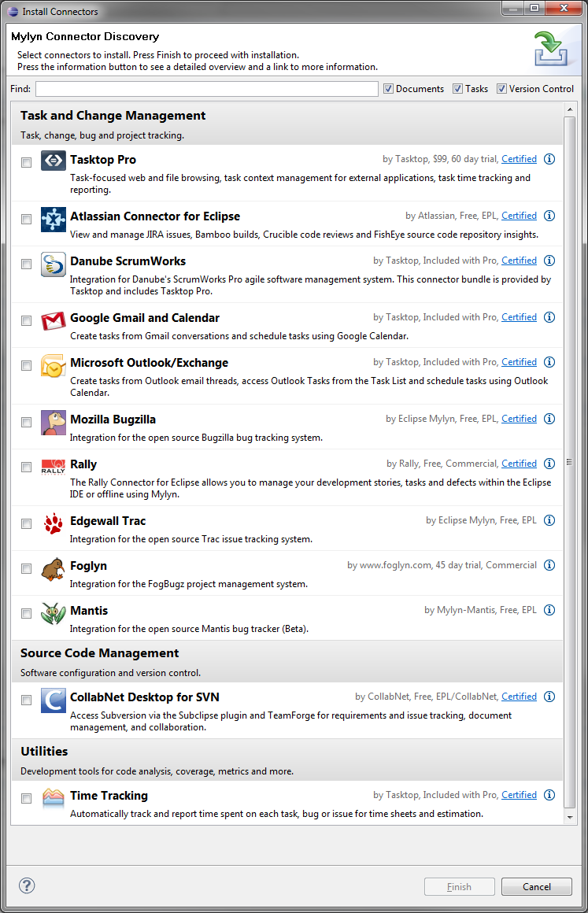
Task: Check the Foglyn connector checkbox
Action: click(x=26, y=568)
